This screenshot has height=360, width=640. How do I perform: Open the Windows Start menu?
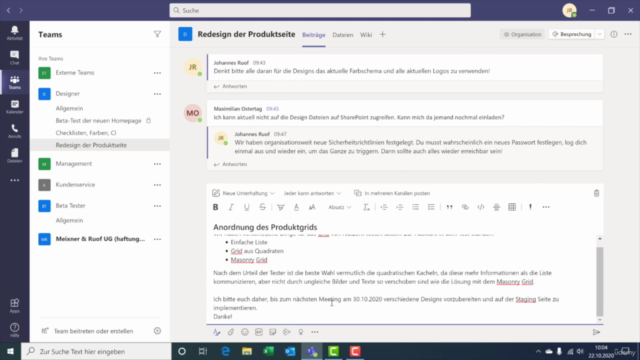[x=10, y=351]
